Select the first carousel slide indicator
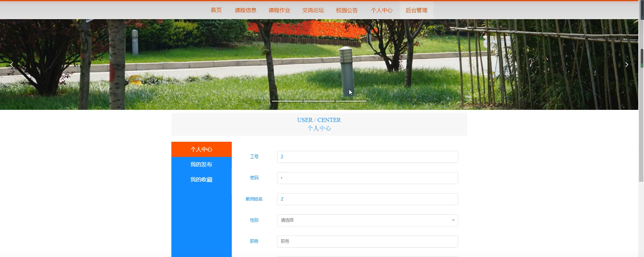This screenshot has width=644, height=257. click(x=287, y=101)
